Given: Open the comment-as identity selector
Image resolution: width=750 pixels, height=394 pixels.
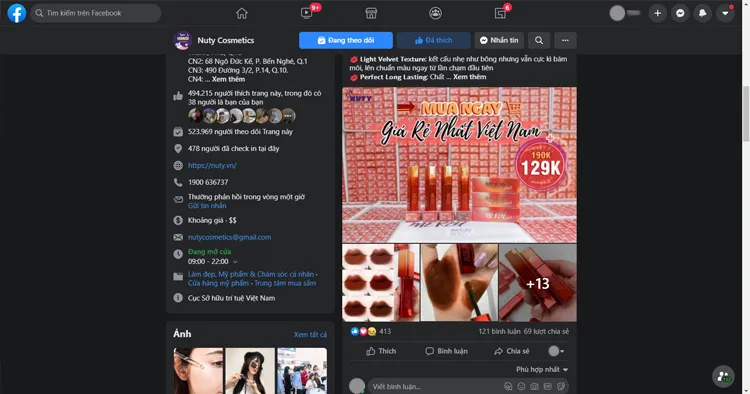Looking at the screenshot, I should (x=556, y=351).
